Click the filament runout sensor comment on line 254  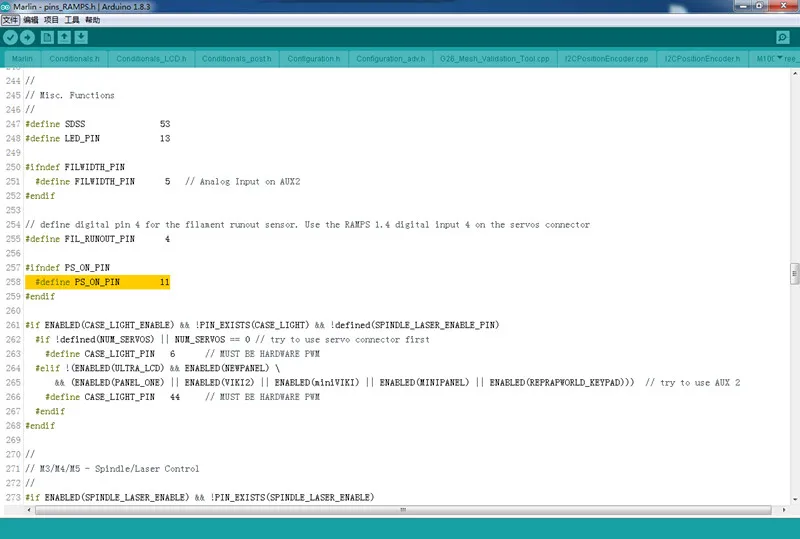(307, 225)
